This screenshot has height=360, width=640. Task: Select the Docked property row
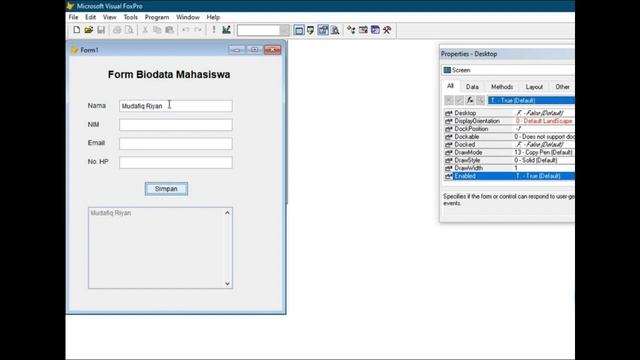(509, 144)
